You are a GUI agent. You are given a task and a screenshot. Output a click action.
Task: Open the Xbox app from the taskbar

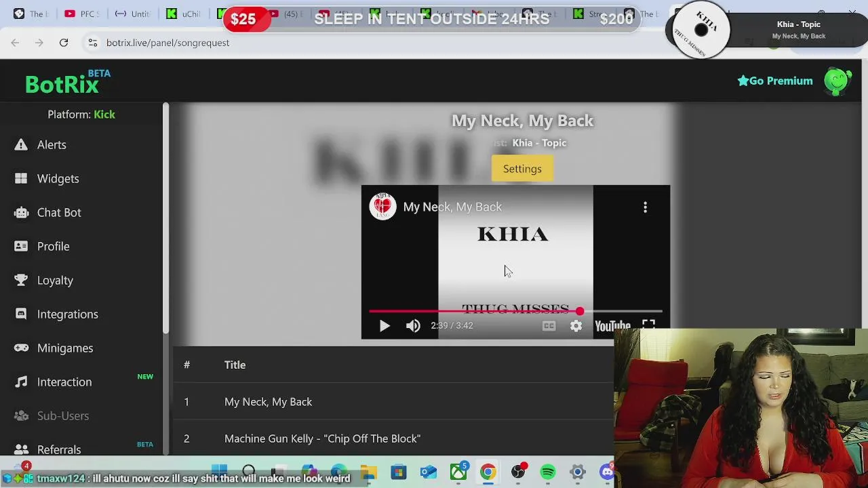[x=458, y=472]
